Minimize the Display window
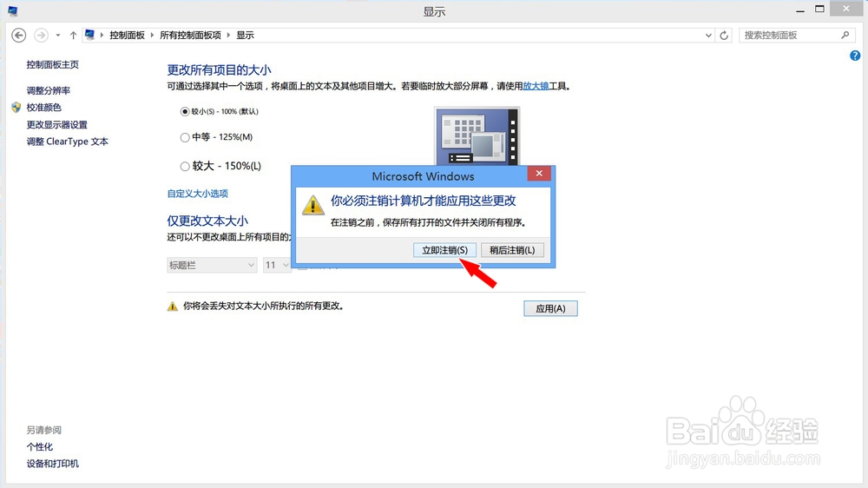868x488 pixels. pyautogui.click(x=800, y=10)
